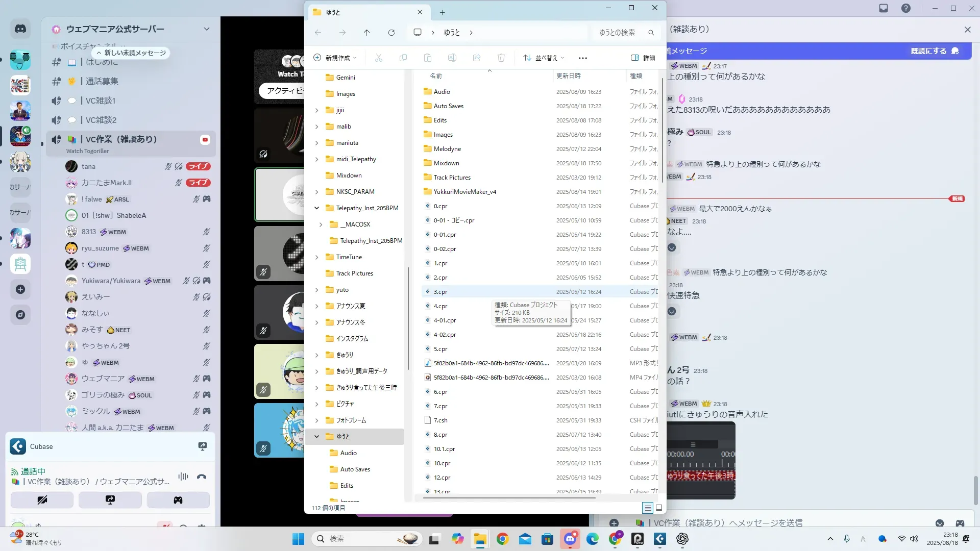Toggle screen share in voice panel
980x551 pixels.
pyautogui.click(x=110, y=500)
